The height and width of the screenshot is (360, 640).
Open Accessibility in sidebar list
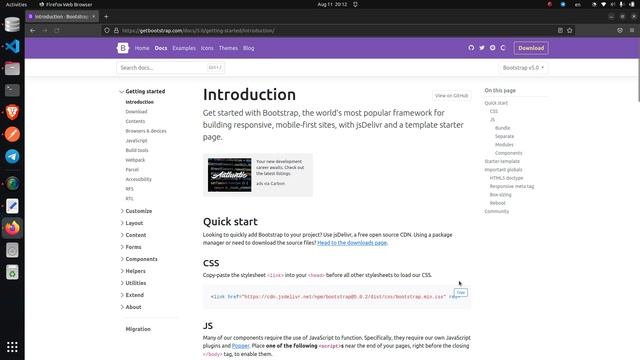click(x=138, y=179)
